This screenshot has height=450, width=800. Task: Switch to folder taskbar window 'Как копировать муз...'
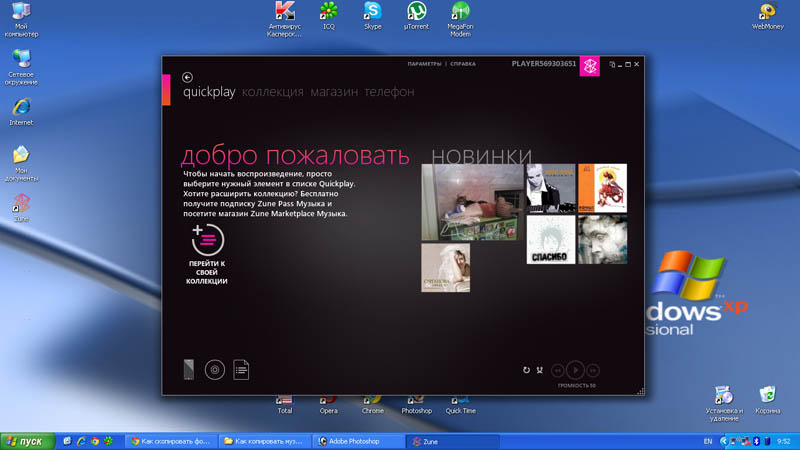(x=264, y=441)
